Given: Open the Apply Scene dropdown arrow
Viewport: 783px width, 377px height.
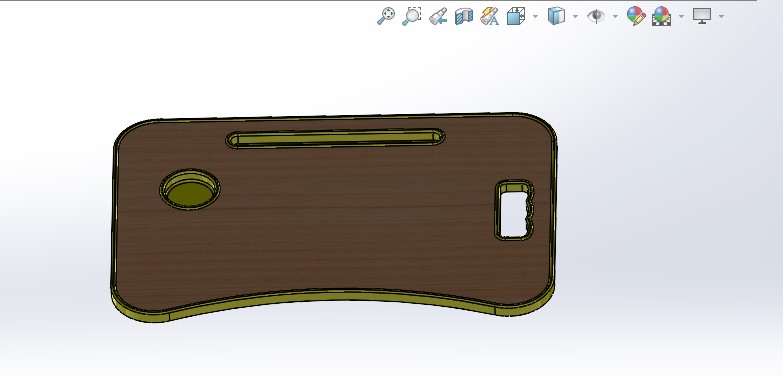Looking at the screenshot, I should [x=681, y=16].
